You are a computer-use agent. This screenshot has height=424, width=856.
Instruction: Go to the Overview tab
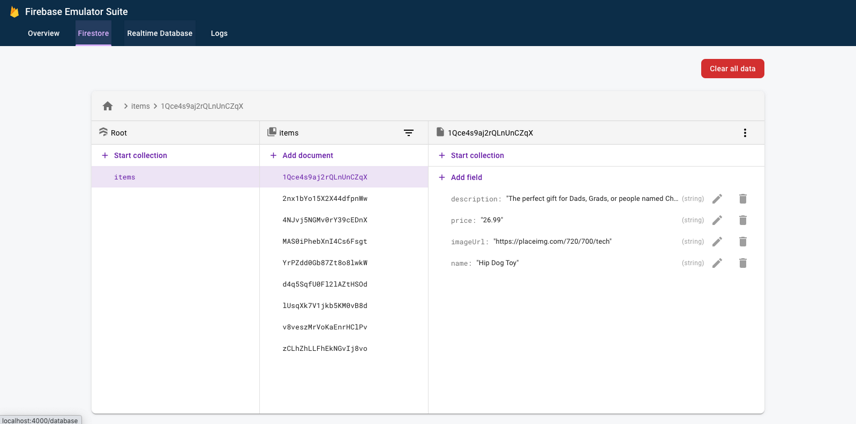43,33
